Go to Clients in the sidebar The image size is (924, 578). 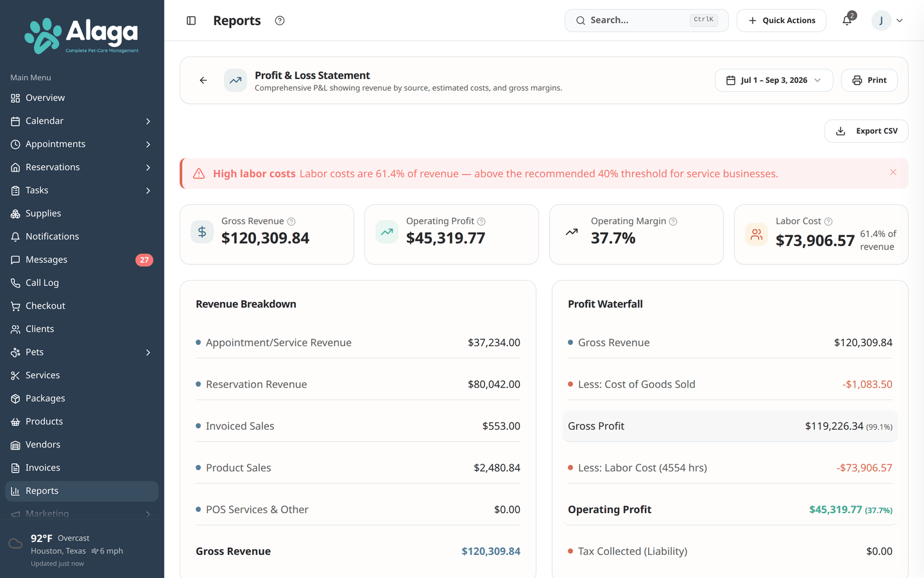point(81,329)
